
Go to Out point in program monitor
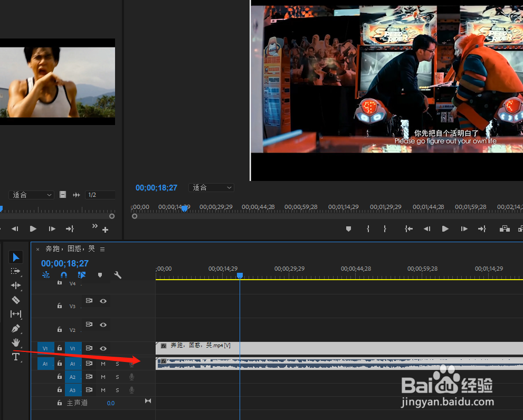482,229
